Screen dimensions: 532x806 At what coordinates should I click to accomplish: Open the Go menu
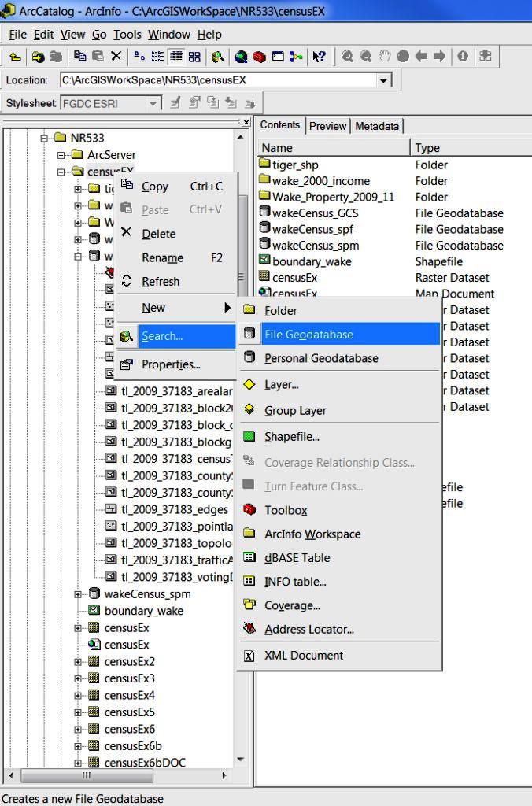point(99,35)
